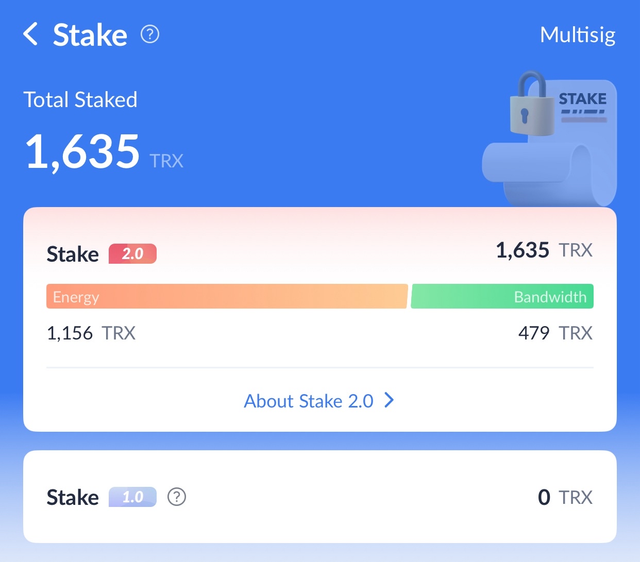Tap the large 1,635 total amount
The height and width of the screenshot is (562, 640).
pyautogui.click(x=83, y=152)
